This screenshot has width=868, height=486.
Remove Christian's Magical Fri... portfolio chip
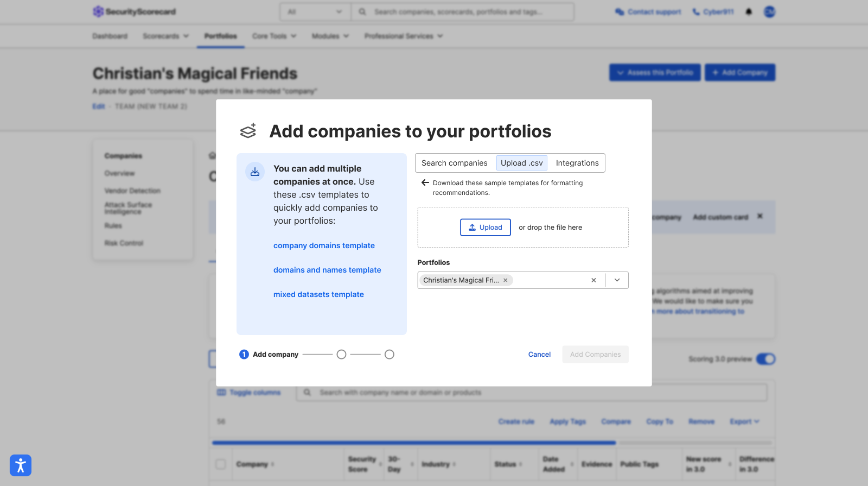click(505, 280)
